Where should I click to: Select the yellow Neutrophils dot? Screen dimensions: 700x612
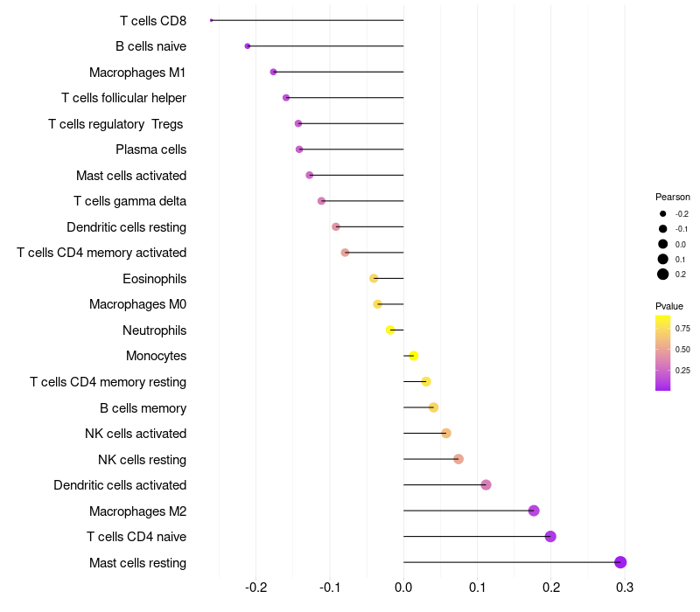coord(390,330)
